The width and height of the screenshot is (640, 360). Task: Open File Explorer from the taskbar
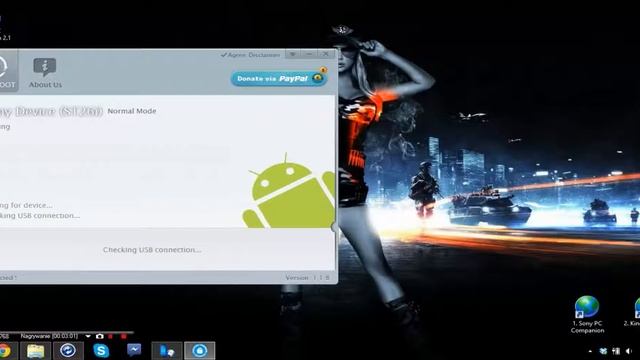[36, 351]
